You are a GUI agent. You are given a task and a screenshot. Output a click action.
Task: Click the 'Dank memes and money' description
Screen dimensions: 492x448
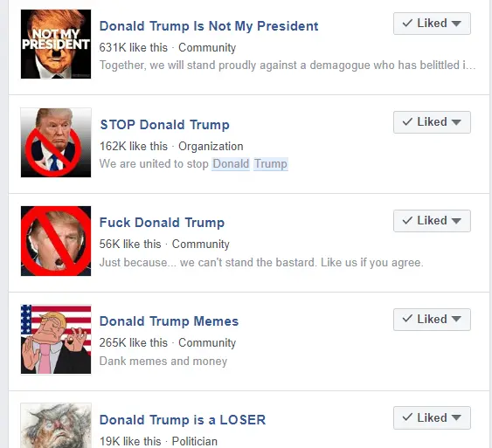(163, 362)
